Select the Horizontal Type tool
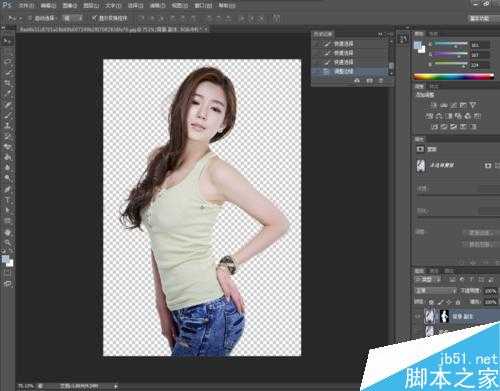500x391 pixels. coord(7,200)
